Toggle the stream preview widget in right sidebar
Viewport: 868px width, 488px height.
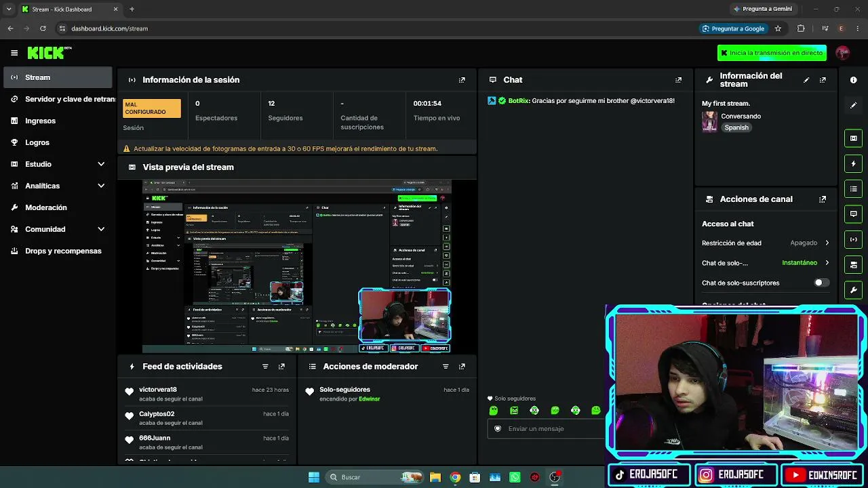[x=854, y=138]
